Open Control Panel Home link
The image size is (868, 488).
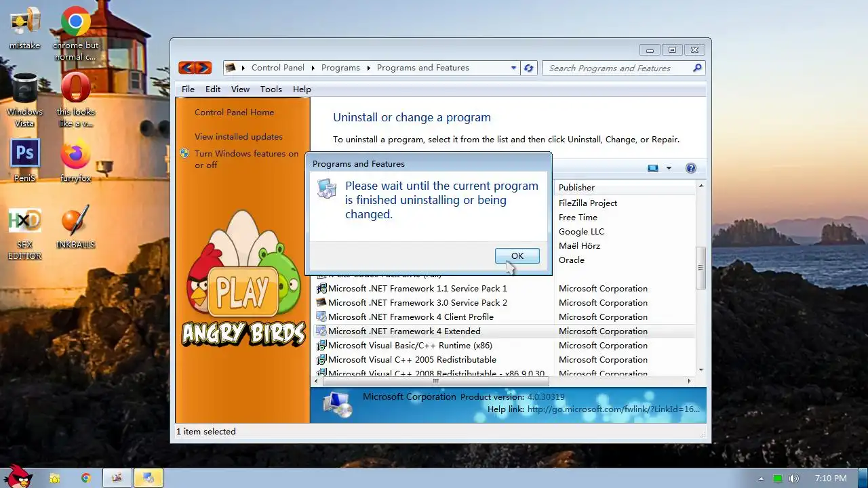click(234, 113)
